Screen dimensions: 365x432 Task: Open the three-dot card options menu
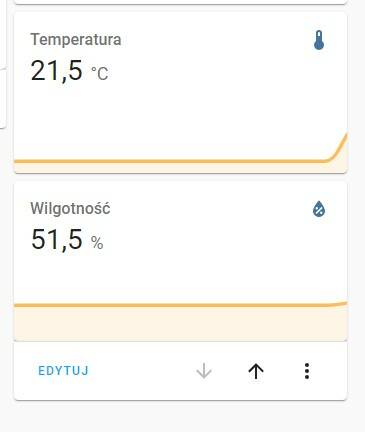coord(307,371)
